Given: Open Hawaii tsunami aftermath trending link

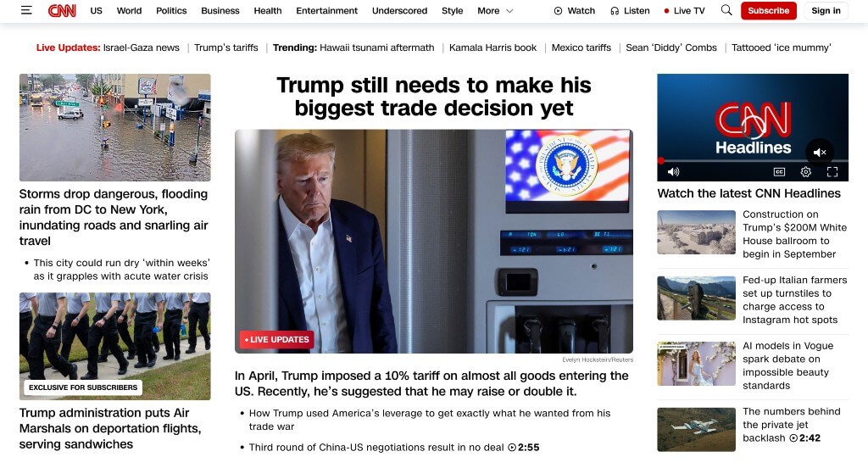Looking at the screenshot, I should 377,47.
